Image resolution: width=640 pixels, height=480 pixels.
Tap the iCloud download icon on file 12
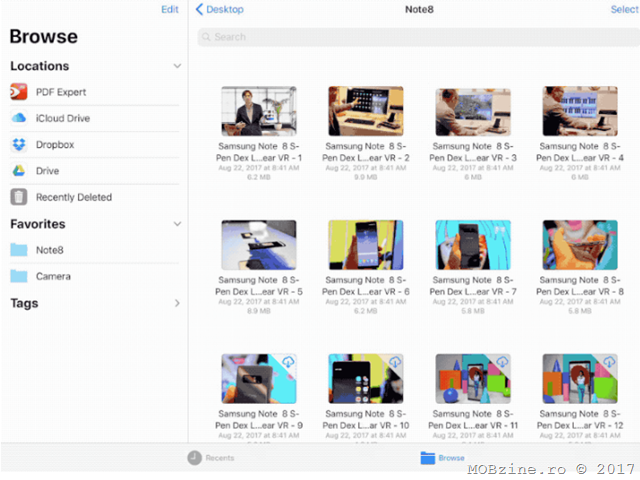609,362
